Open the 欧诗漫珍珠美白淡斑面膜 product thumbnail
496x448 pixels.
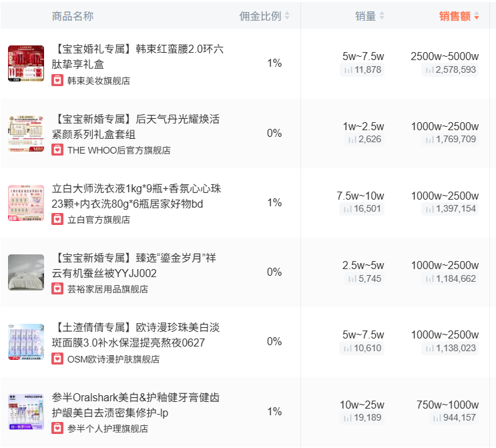click(x=26, y=342)
